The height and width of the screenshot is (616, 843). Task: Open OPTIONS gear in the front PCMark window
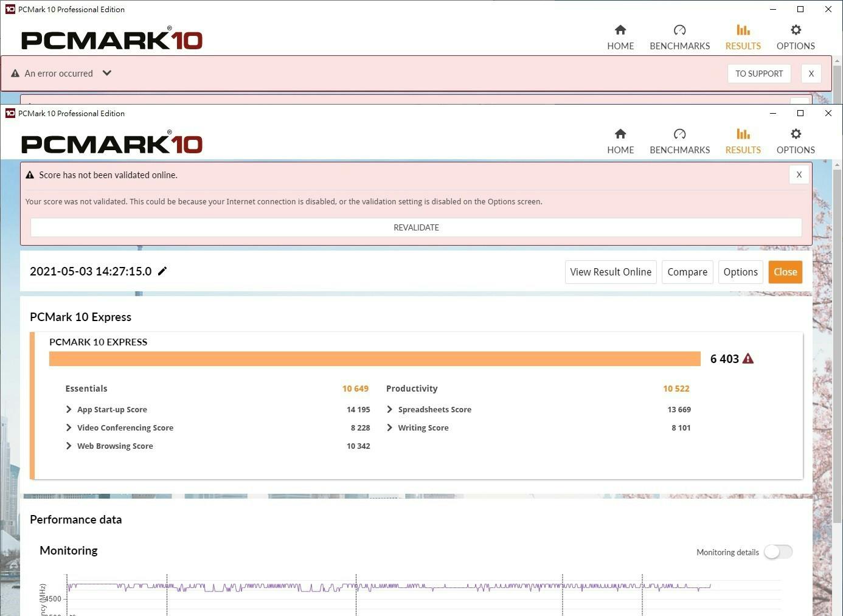pyautogui.click(x=796, y=141)
